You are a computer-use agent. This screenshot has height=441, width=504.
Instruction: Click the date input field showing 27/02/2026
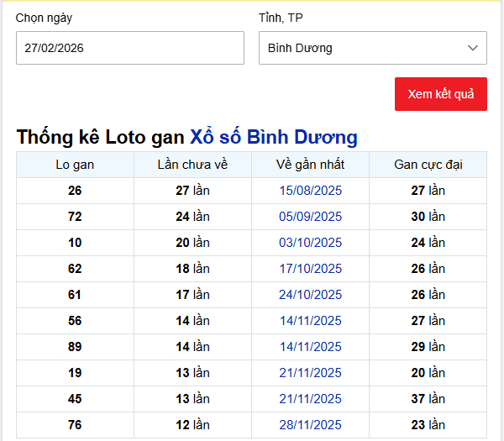coord(129,48)
